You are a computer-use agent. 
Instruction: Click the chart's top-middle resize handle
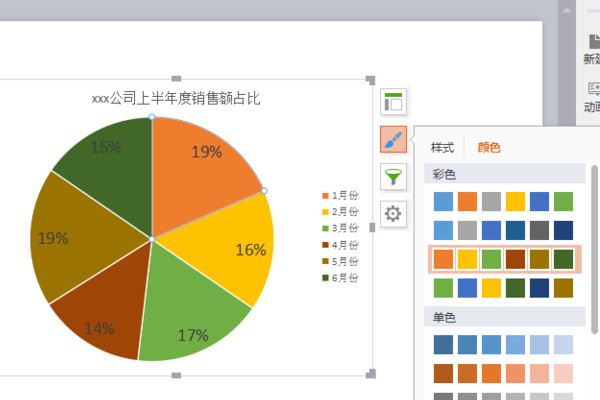pyautogui.click(x=176, y=79)
